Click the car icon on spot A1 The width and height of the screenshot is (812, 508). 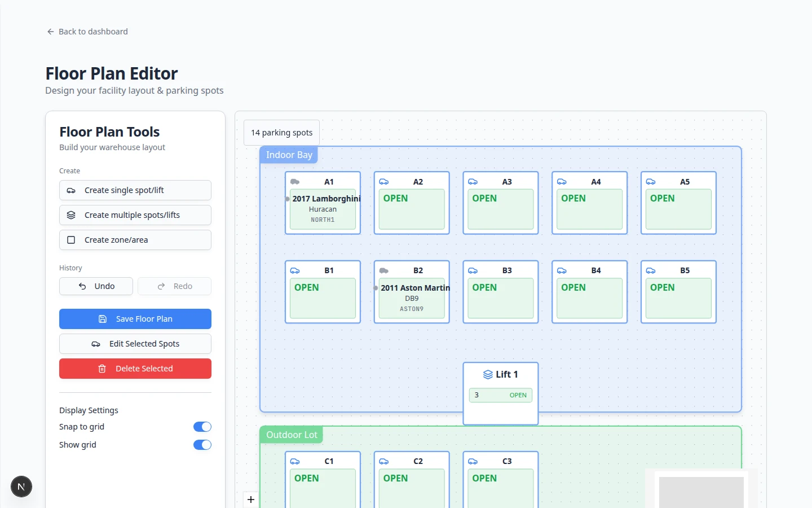pyautogui.click(x=295, y=182)
